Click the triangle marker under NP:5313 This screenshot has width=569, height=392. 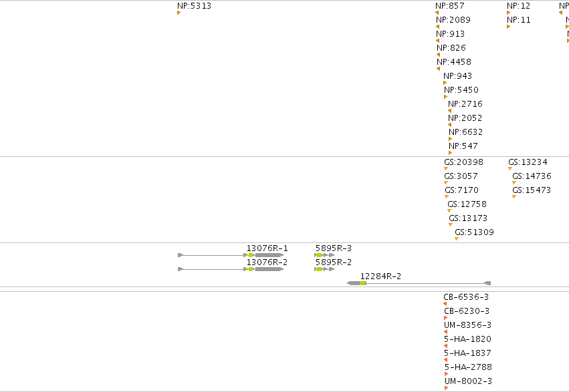tap(179, 13)
